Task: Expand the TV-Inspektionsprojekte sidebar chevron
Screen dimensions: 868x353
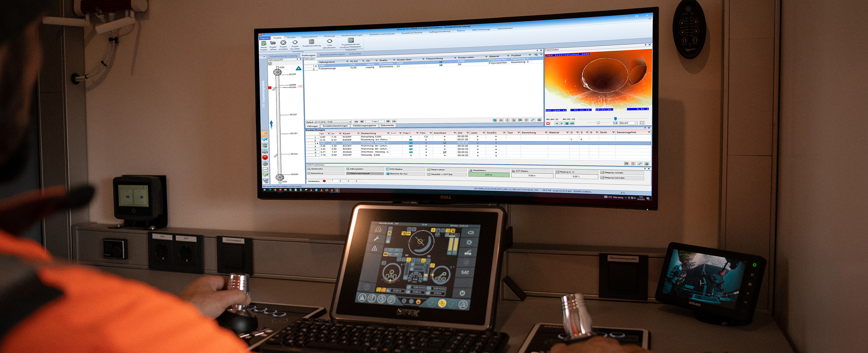Action: coord(264,57)
